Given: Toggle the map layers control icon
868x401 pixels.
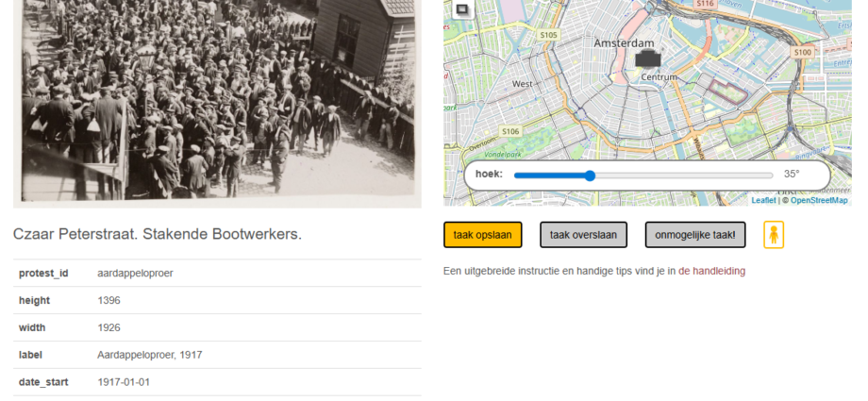Looking at the screenshot, I should coord(461,8).
